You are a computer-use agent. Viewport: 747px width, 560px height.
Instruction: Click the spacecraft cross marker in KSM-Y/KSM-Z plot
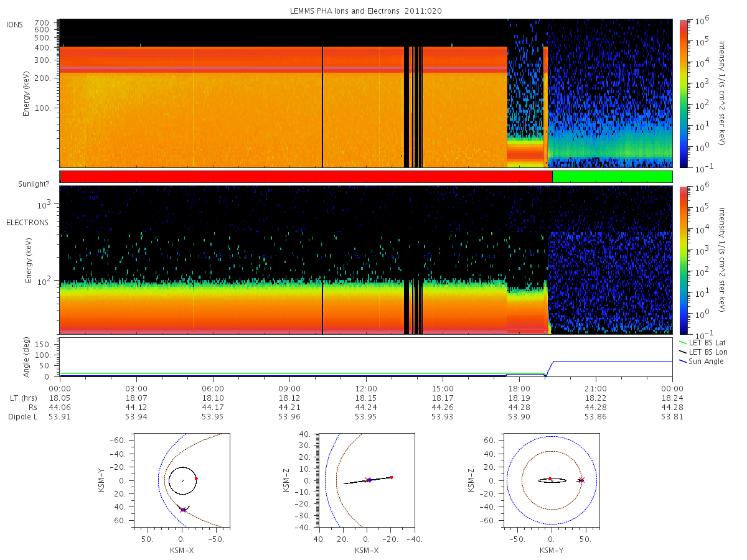pos(581,480)
